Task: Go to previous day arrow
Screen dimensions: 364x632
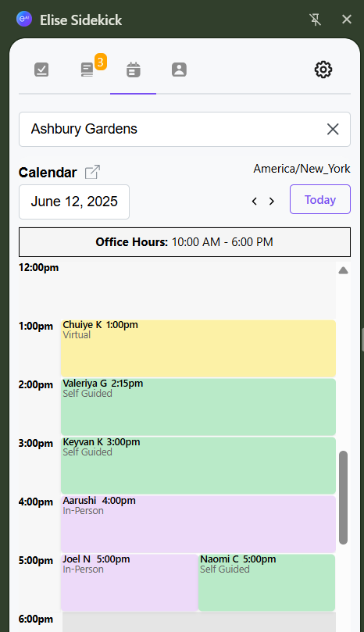Action: click(255, 201)
